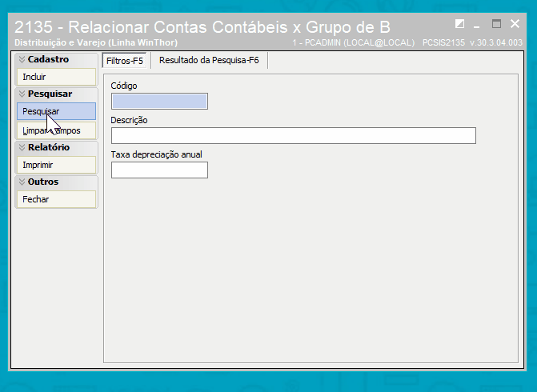Switch to Filtros-F5 tab
The image size is (537, 392).
[x=125, y=61]
